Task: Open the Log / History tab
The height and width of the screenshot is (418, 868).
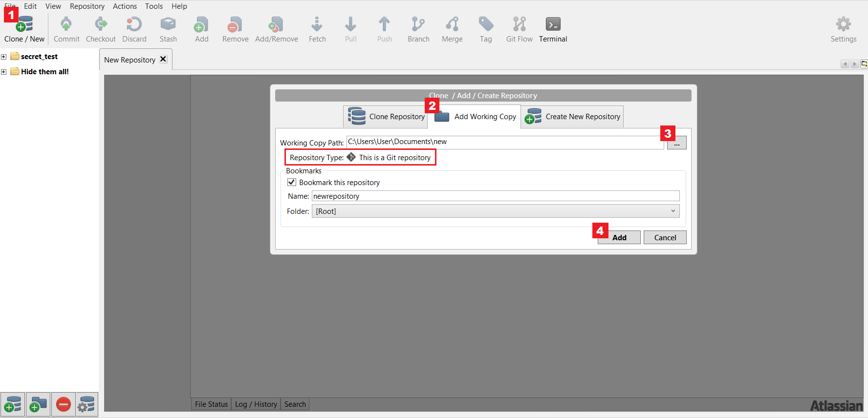Action: coord(256,404)
